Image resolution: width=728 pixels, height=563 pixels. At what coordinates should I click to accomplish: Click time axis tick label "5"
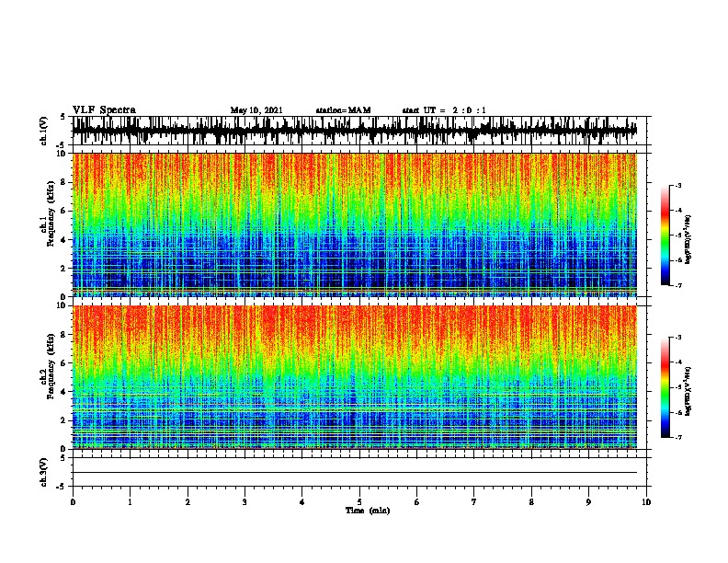tap(359, 502)
